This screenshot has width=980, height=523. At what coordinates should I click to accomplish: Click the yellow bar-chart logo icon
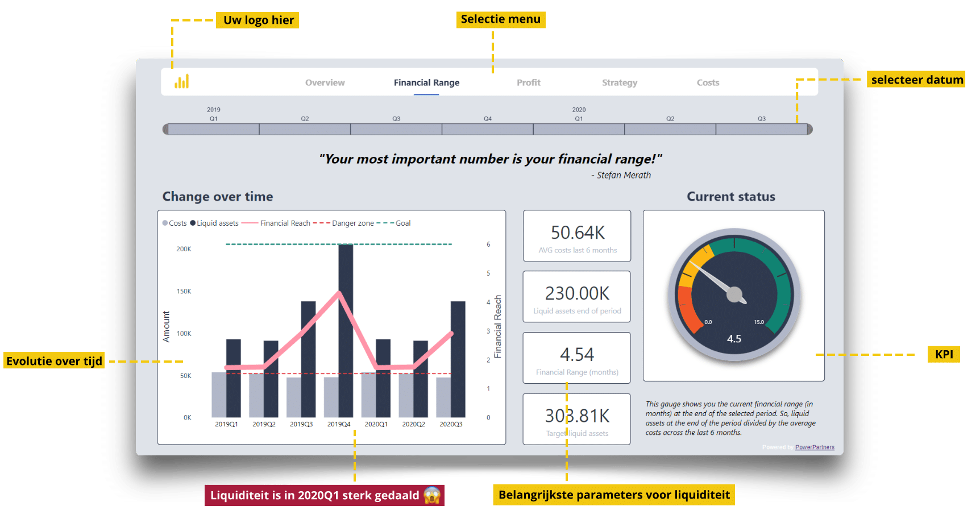181,82
